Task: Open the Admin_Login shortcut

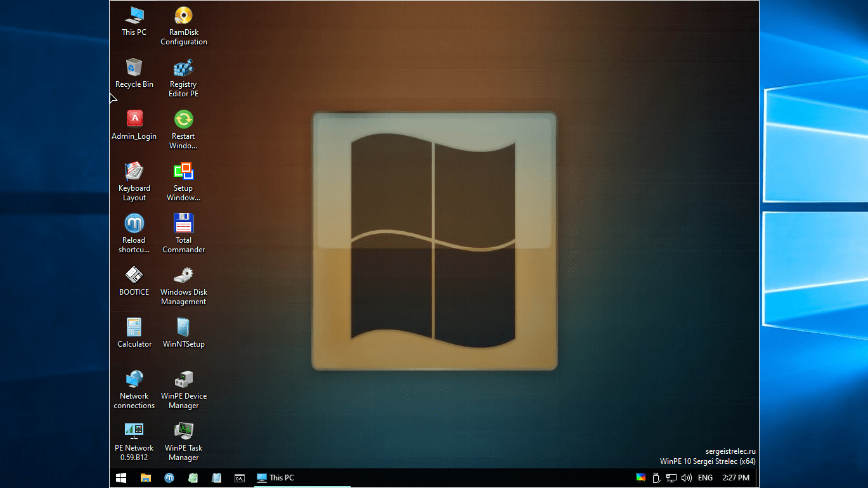Action: (x=134, y=125)
